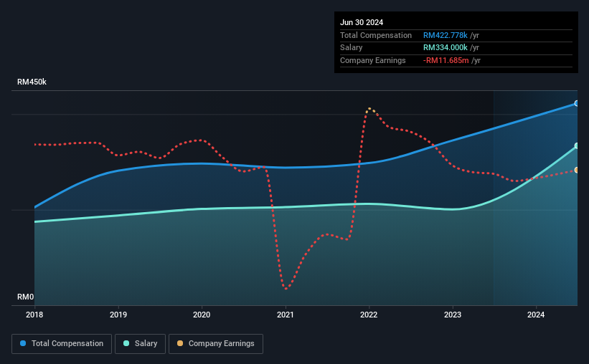Image resolution: width=589 pixels, height=364 pixels.
Task: Click the 2023 x-axis label
Action: [x=453, y=315]
